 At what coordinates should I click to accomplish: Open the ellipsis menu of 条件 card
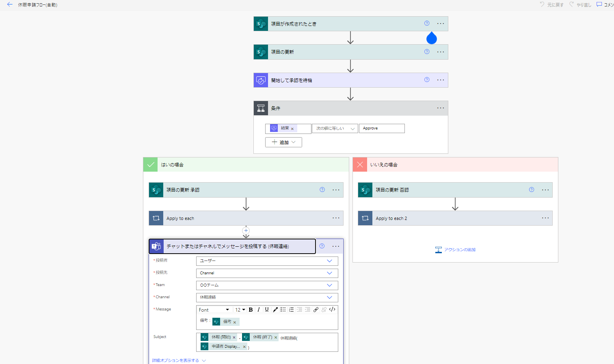tap(441, 108)
